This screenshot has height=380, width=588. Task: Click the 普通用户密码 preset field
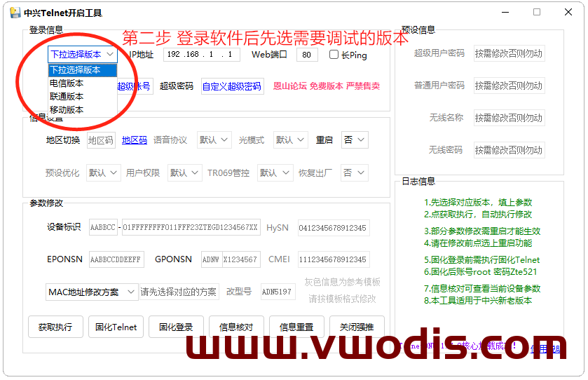pos(510,86)
